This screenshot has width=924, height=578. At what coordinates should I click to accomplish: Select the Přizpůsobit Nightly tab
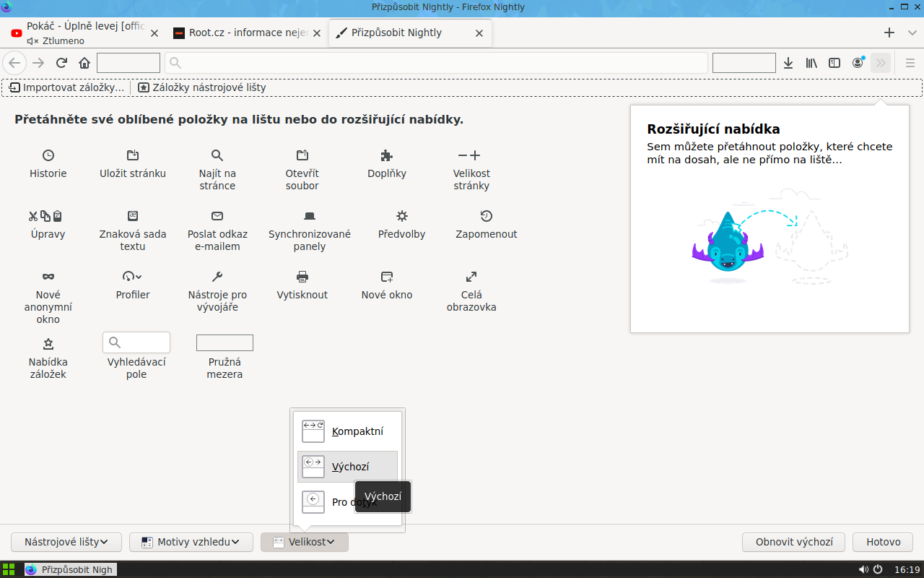click(410, 33)
